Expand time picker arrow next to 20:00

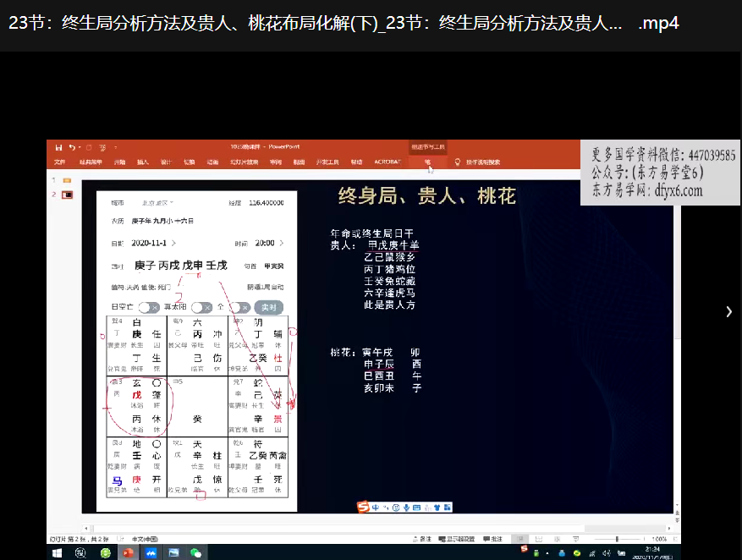[280, 244]
